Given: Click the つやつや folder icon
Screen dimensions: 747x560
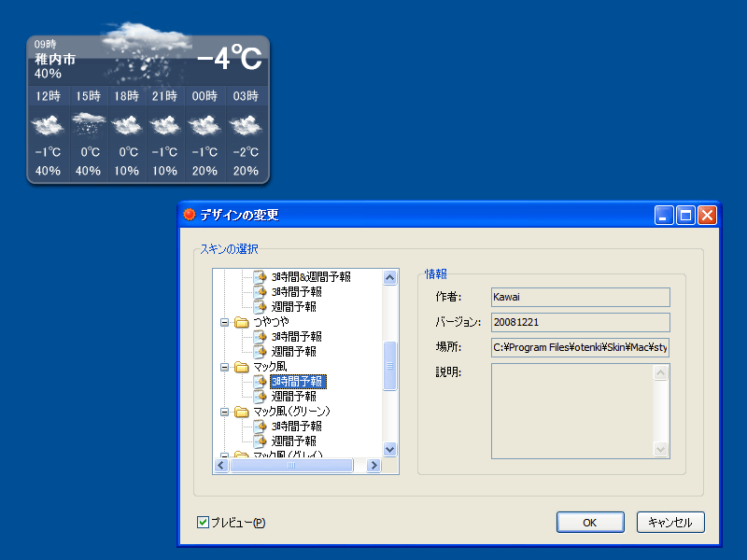Looking at the screenshot, I should click(x=241, y=322).
